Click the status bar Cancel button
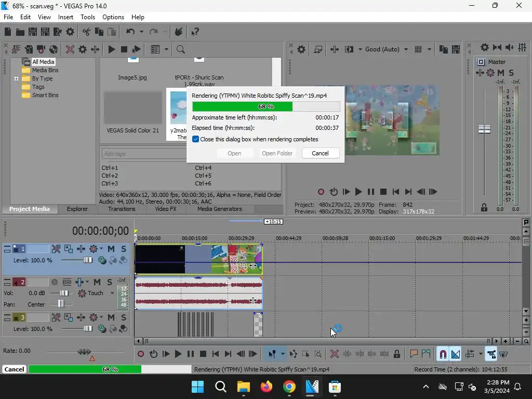 point(14,369)
